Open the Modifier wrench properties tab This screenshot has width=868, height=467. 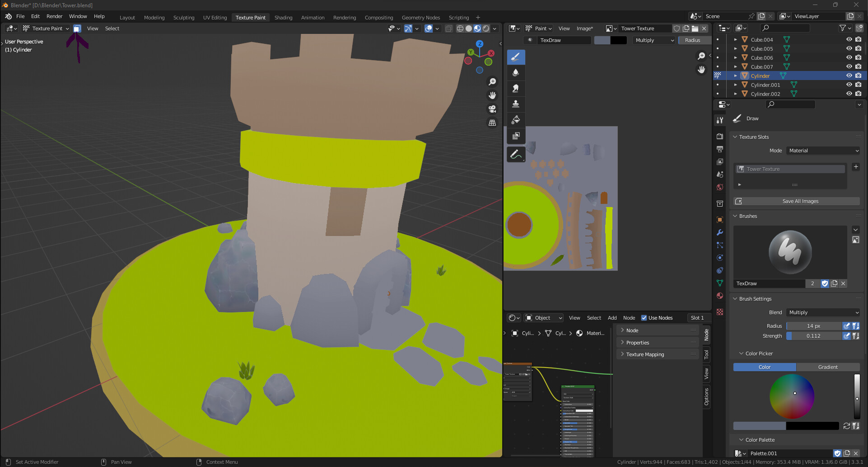click(x=720, y=232)
